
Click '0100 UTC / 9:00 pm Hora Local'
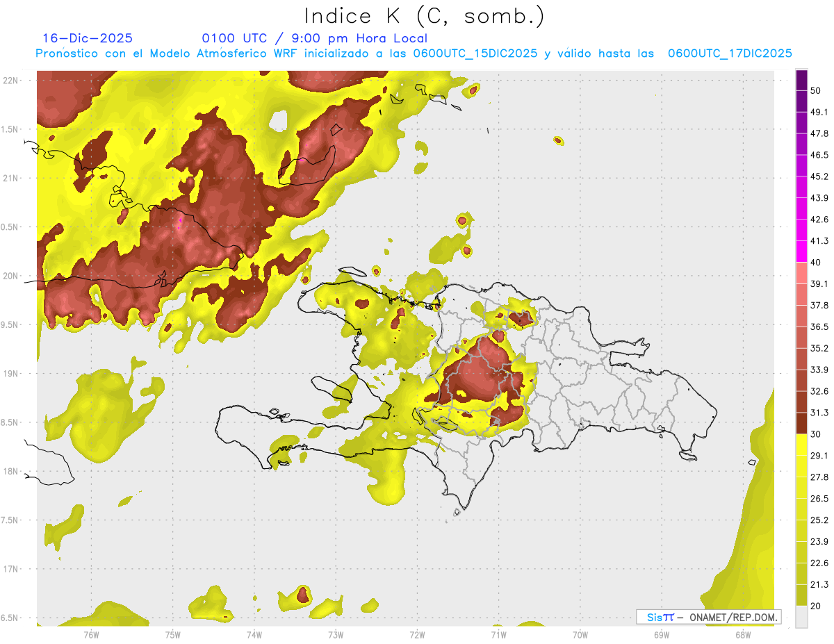(x=315, y=38)
